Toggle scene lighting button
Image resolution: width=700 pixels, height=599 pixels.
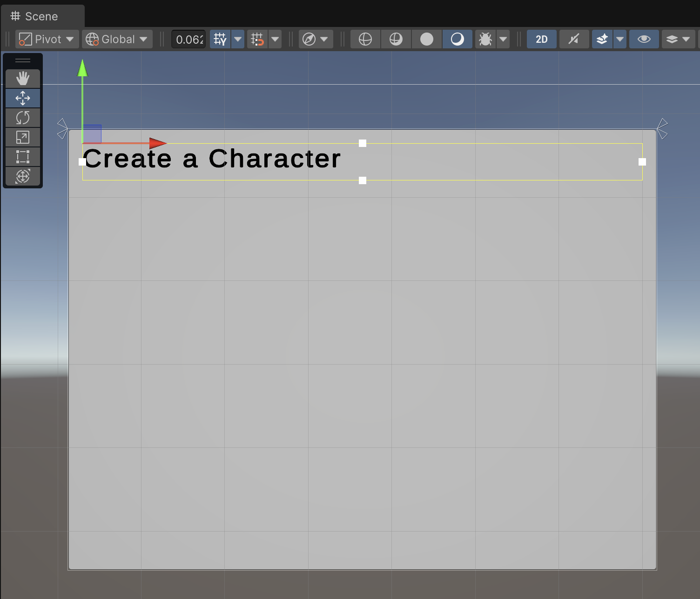click(574, 40)
